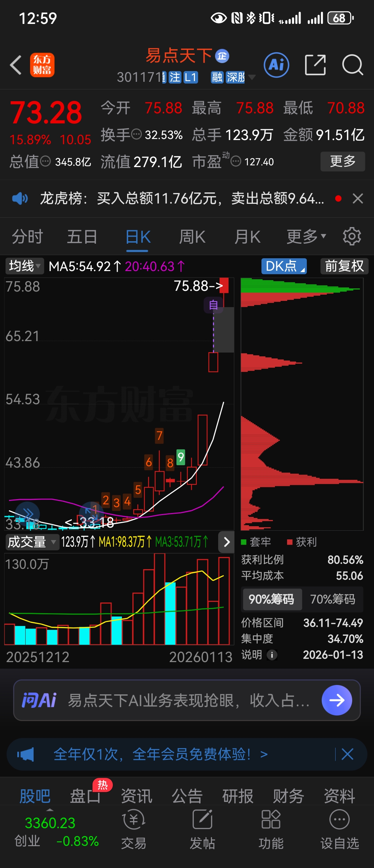Open the search magnifier icon

[352, 65]
